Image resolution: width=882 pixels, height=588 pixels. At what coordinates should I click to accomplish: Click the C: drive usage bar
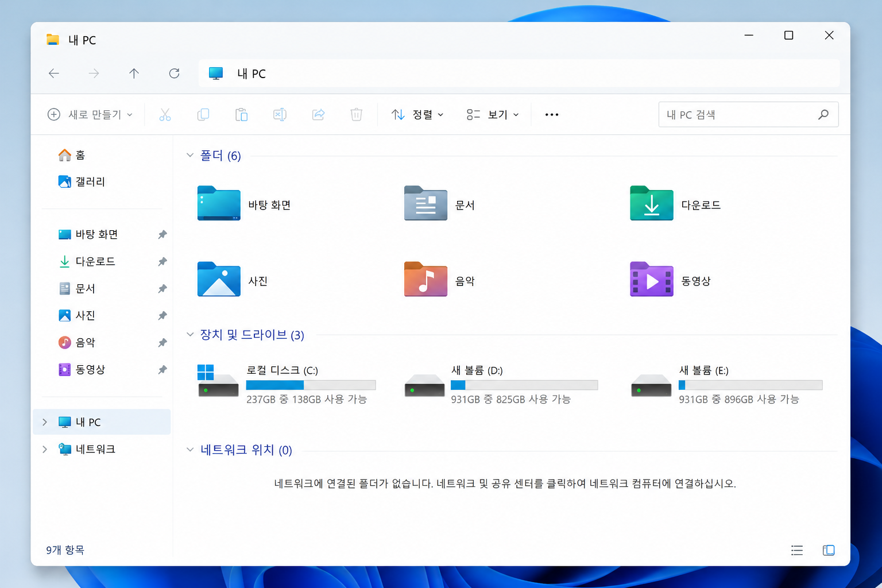pyautogui.click(x=311, y=385)
